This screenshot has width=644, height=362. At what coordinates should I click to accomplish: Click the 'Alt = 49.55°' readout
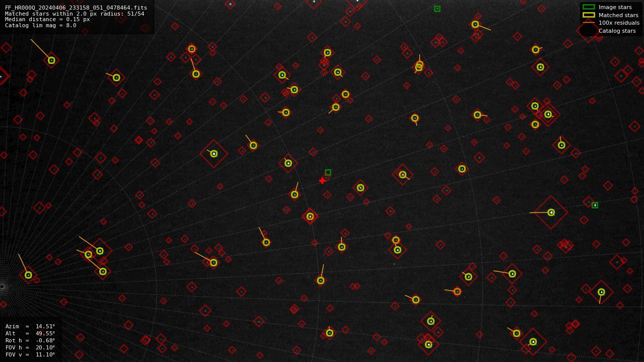click(30, 333)
